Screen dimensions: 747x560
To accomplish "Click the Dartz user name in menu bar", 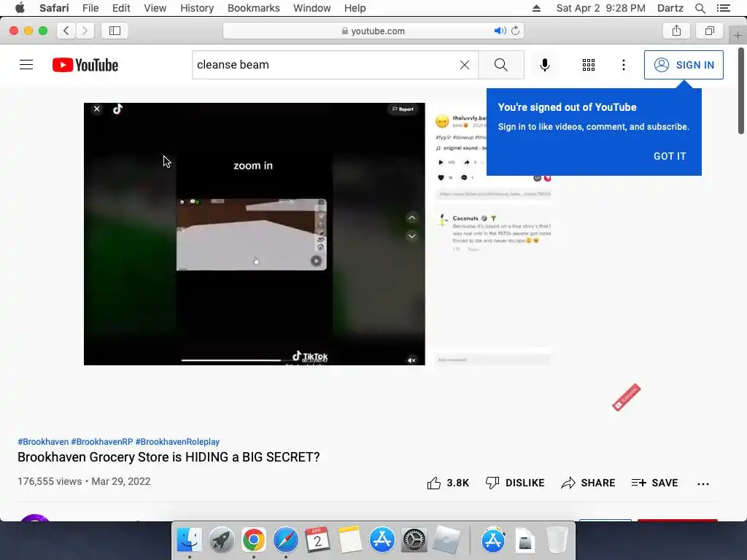I will pos(670,8).
